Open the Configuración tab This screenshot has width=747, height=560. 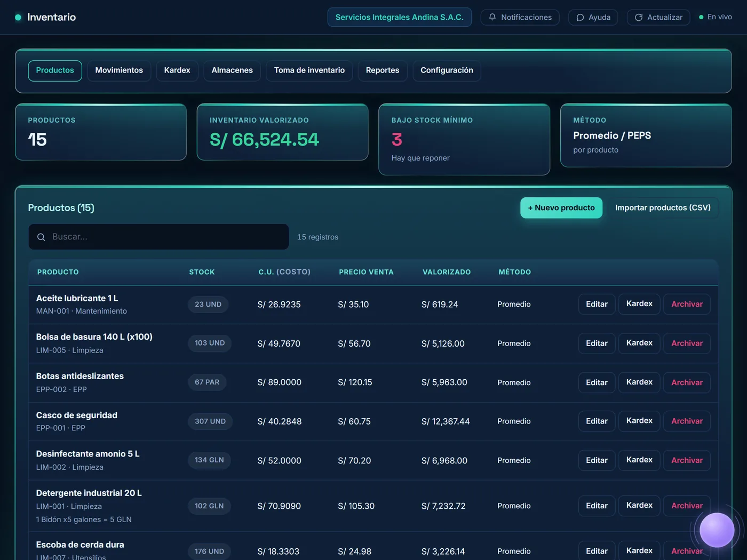(447, 70)
